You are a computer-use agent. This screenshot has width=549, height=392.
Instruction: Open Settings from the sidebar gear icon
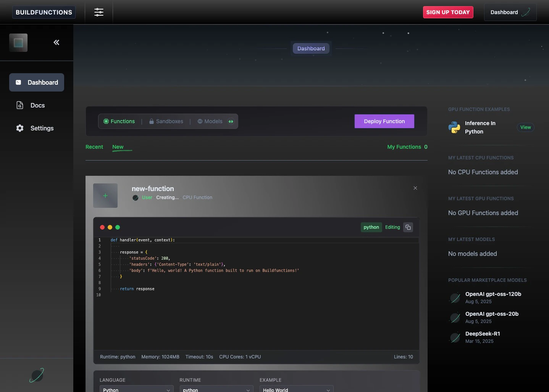pyautogui.click(x=20, y=128)
